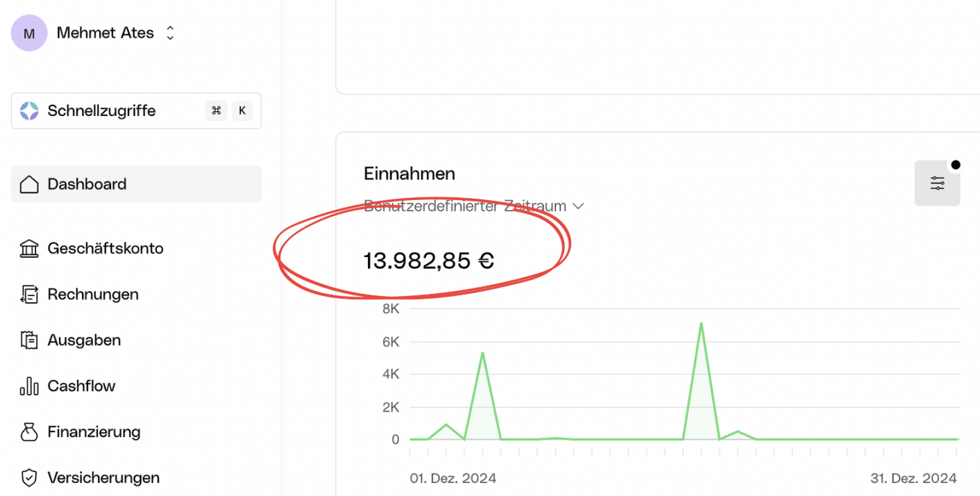Screen dimensions: 980x496
Task: Click the Versicherungen shield icon
Action: 29,478
